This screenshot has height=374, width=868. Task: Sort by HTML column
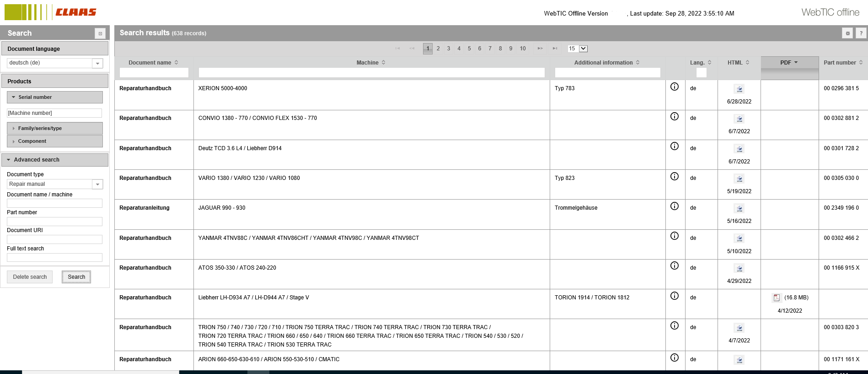[739, 63]
